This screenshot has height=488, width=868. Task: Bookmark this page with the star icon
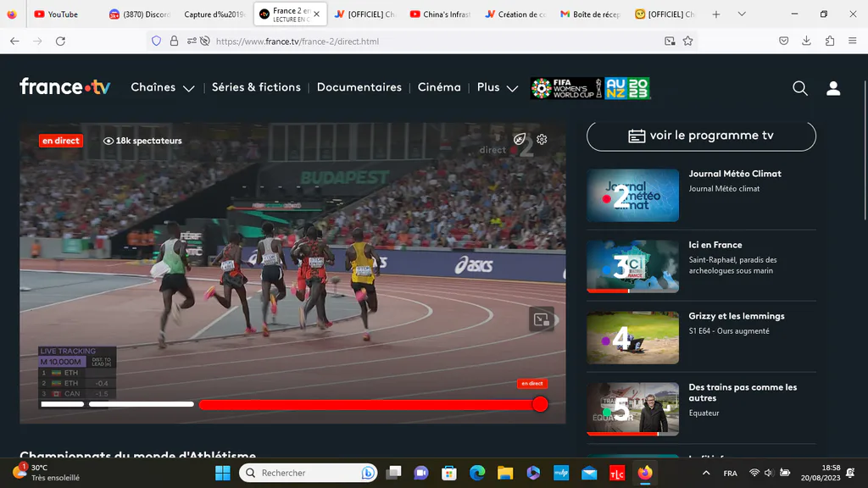click(x=687, y=41)
